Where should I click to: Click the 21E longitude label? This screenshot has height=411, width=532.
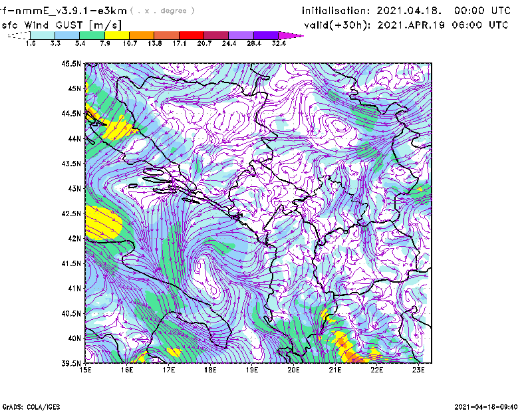point(335,370)
